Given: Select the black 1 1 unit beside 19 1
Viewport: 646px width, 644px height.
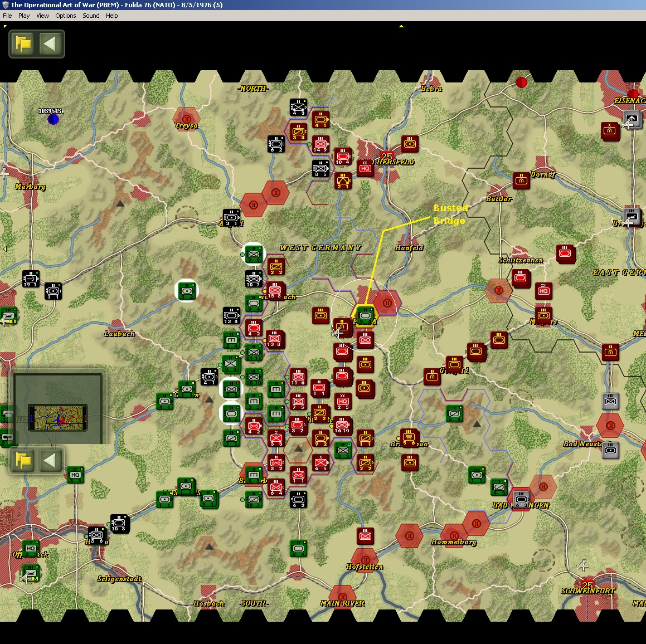Looking at the screenshot, I should pyautogui.click(x=53, y=291).
